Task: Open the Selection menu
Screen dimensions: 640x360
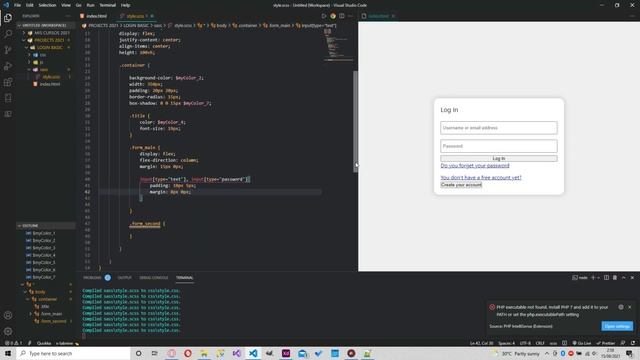Action: coord(47,5)
